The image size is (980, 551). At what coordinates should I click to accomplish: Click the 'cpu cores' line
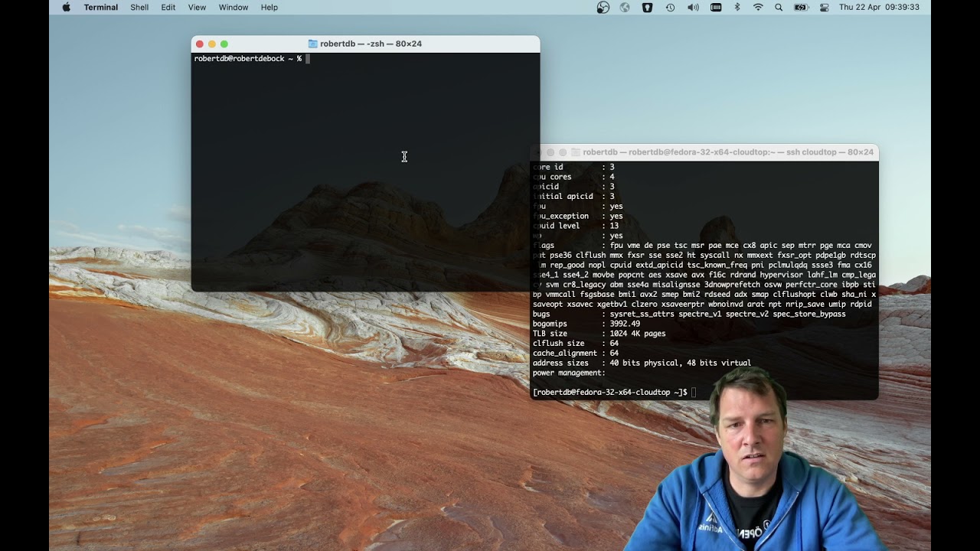(x=573, y=177)
